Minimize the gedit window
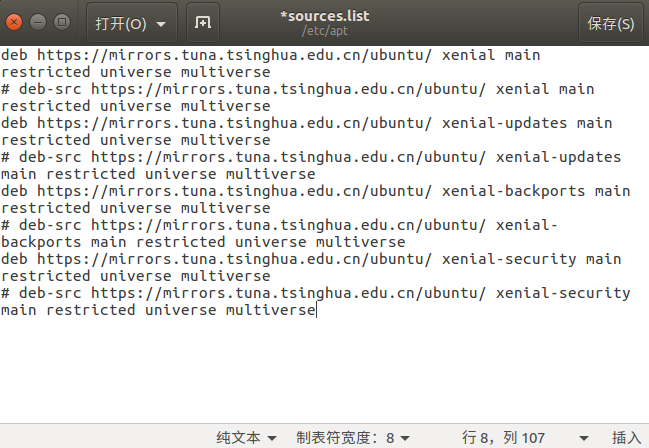This screenshot has height=448, width=649. [x=38, y=22]
